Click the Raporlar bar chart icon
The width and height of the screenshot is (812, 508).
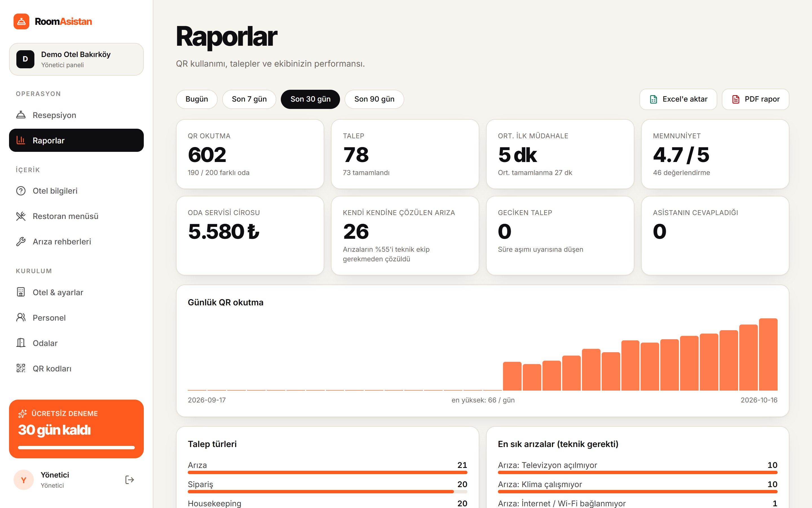(x=21, y=140)
